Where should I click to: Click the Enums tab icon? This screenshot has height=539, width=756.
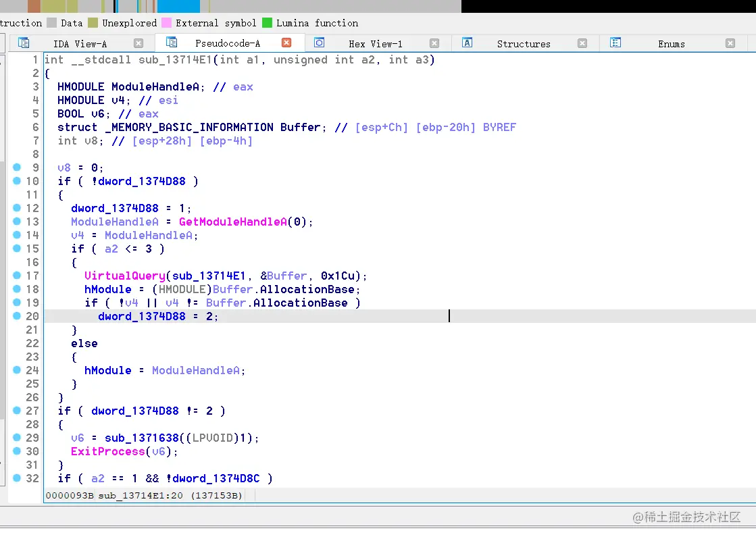[x=615, y=43]
